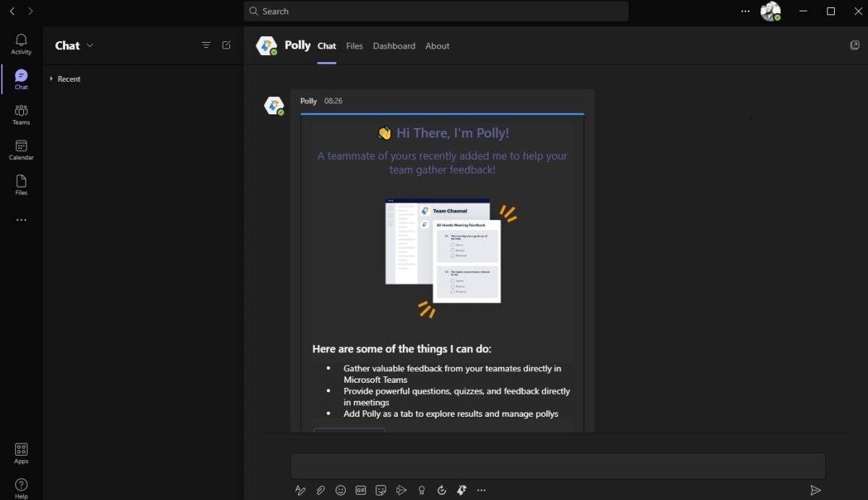The width and height of the screenshot is (868, 500).
Task: Open the GIF picker below the message box
Action: coord(360,490)
